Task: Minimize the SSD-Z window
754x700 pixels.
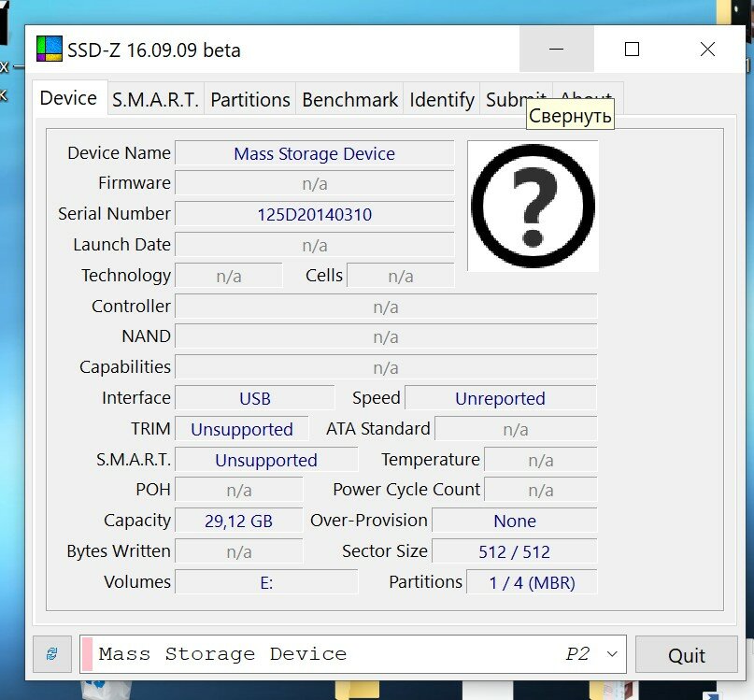Action: [x=556, y=50]
